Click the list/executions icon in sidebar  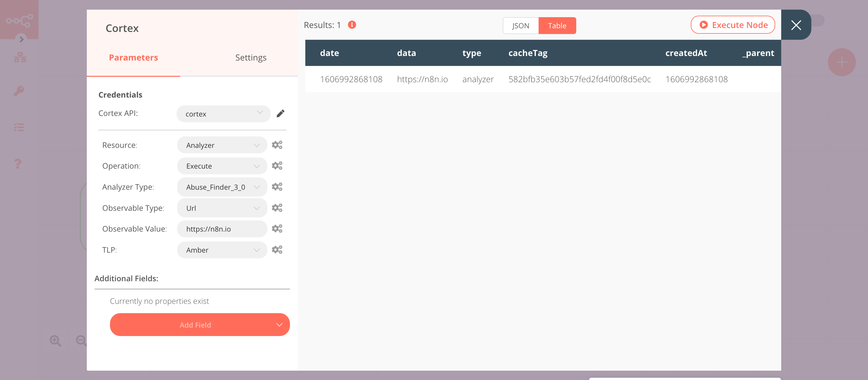pyautogui.click(x=19, y=127)
